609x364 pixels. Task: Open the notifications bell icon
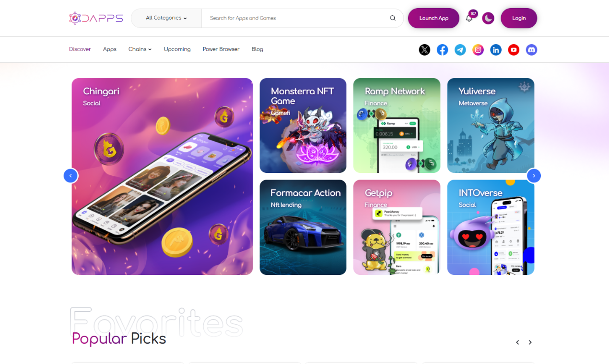[469, 18]
